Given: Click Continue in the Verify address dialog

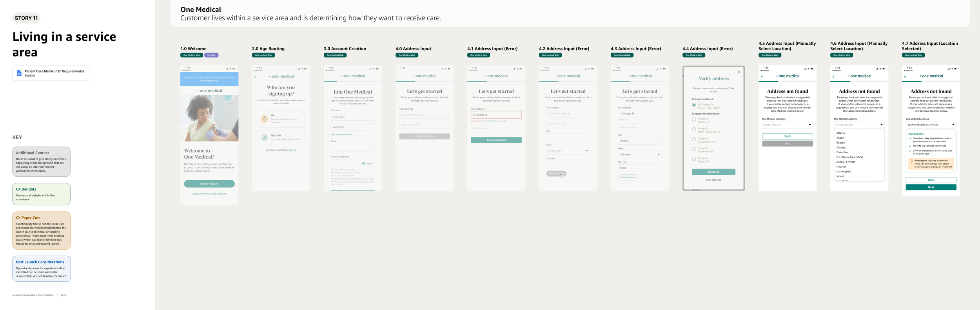Looking at the screenshot, I should (713, 172).
